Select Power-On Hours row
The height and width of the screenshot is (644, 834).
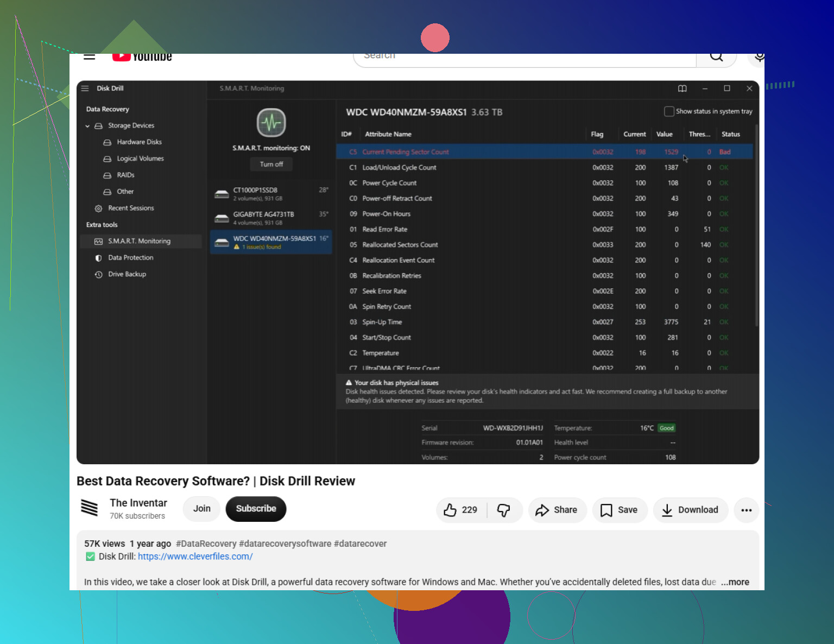pyautogui.click(x=545, y=214)
